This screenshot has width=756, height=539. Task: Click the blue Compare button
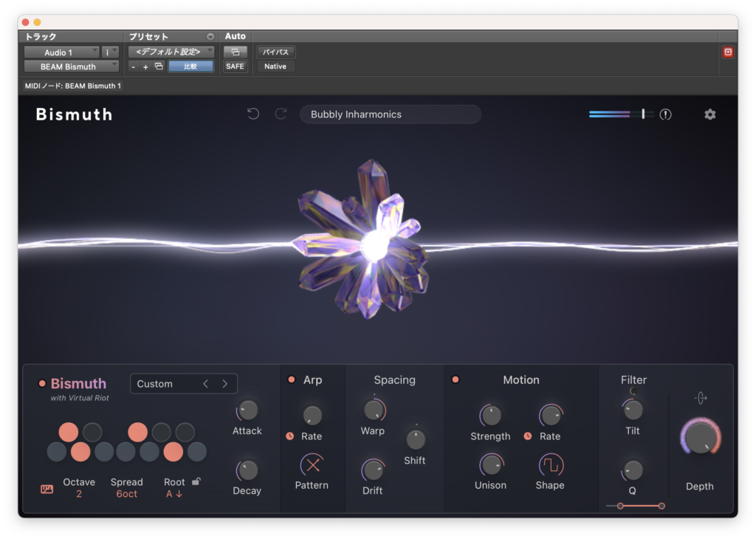pyautogui.click(x=190, y=66)
